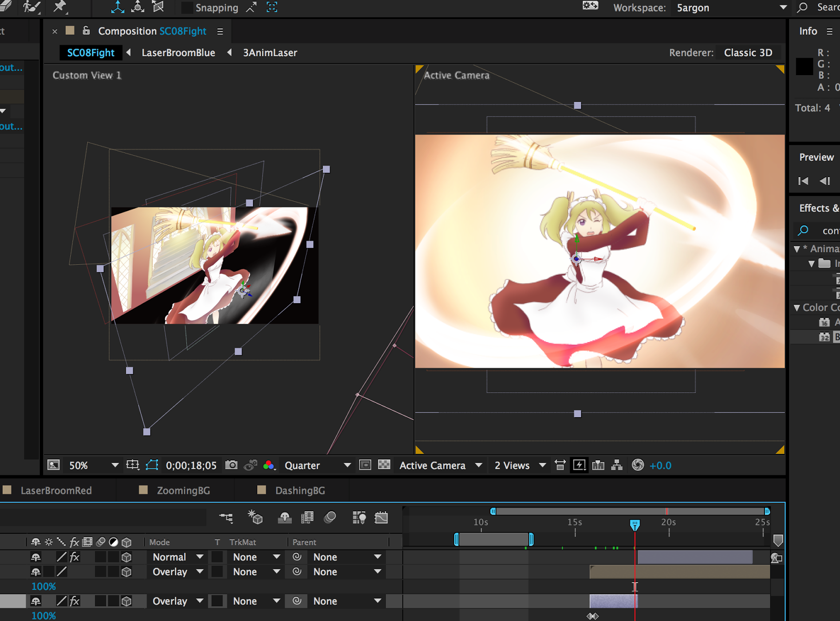This screenshot has height=621, width=840.
Task: Click the search magnifier icon in top bar
Action: (x=802, y=7)
